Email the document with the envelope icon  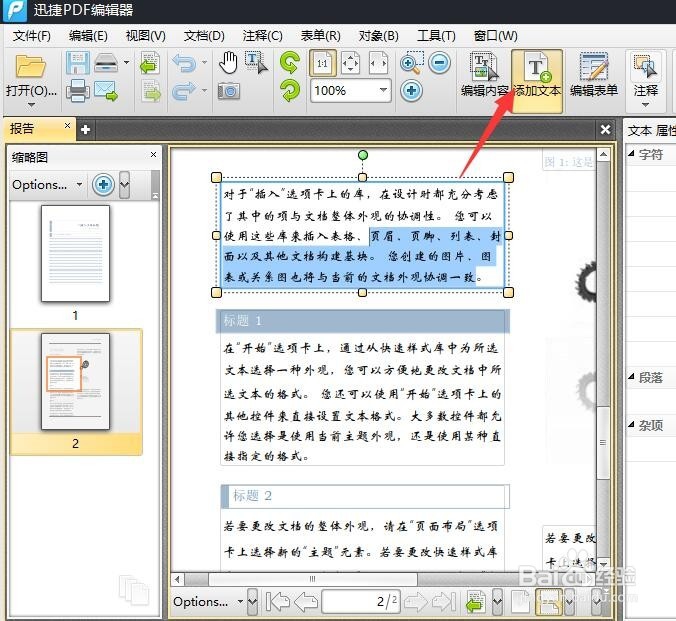tap(106, 91)
